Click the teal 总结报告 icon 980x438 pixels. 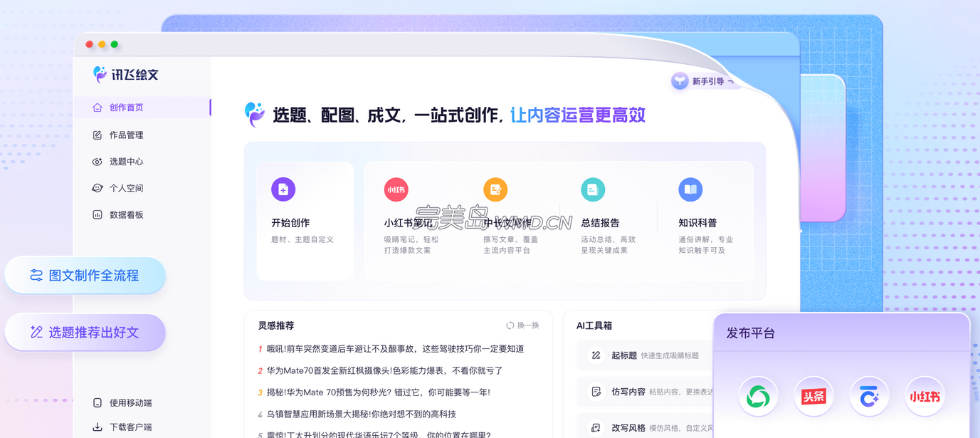(x=593, y=189)
